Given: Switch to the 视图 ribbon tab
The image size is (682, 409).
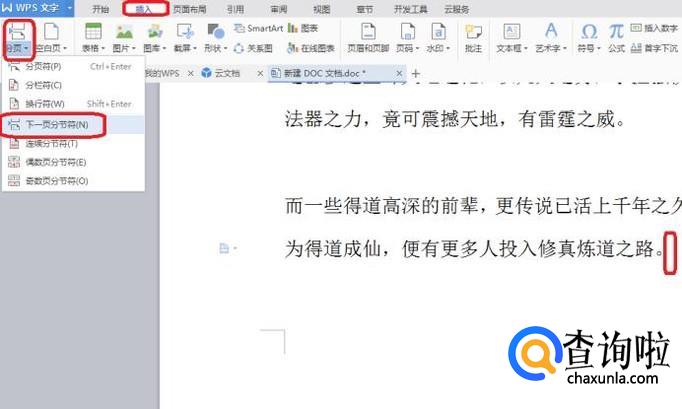Looking at the screenshot, I should (x=321, y=9).
